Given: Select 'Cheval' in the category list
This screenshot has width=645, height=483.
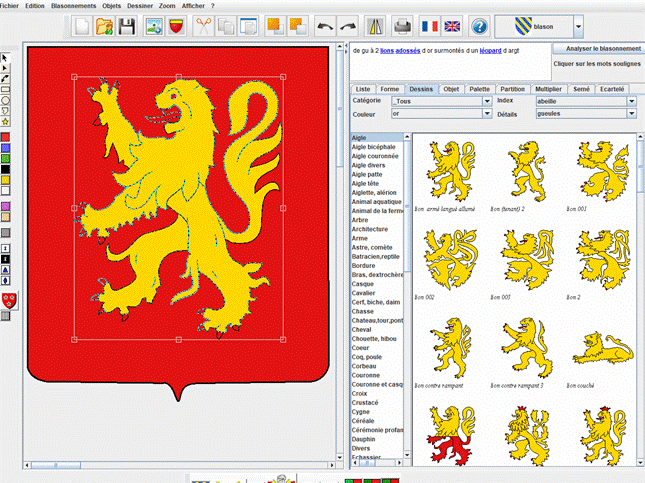Looking at the screenshot, I should (x=362, y=329).
